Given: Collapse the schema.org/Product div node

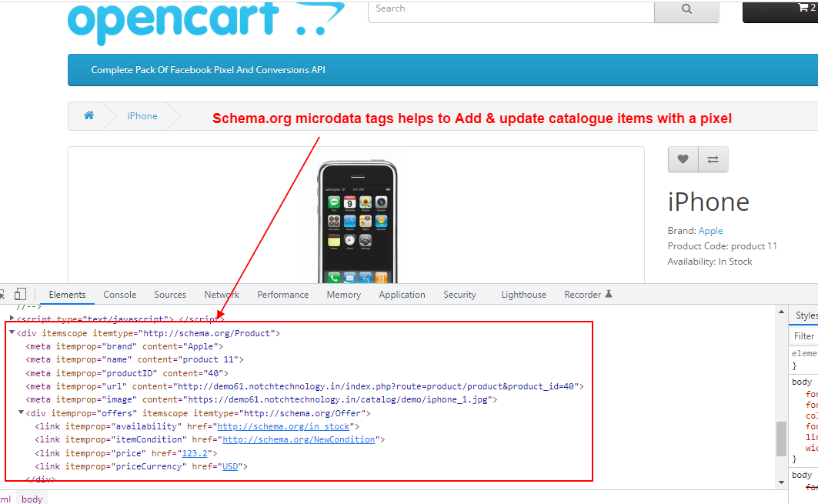Looking at the screenshot, I should (12, 332).
